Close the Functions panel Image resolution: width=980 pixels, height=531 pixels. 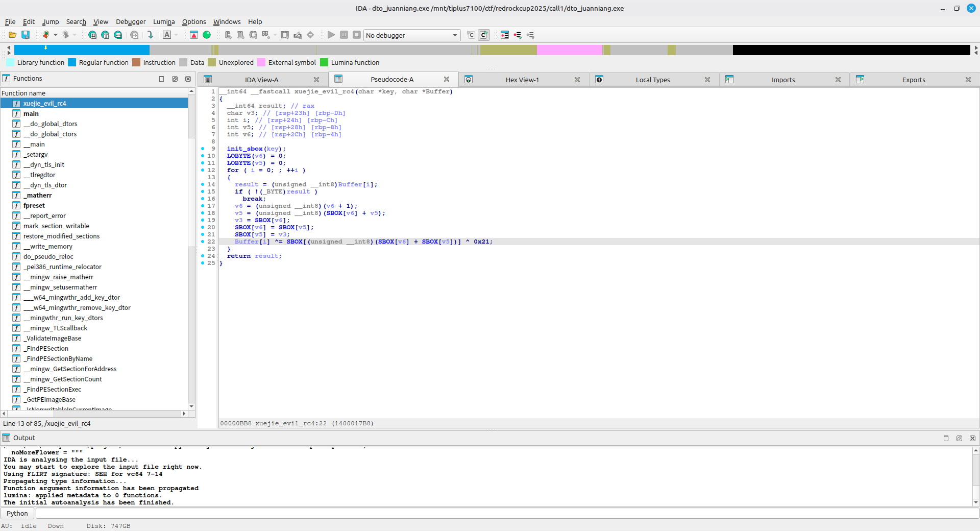(188, 79)
